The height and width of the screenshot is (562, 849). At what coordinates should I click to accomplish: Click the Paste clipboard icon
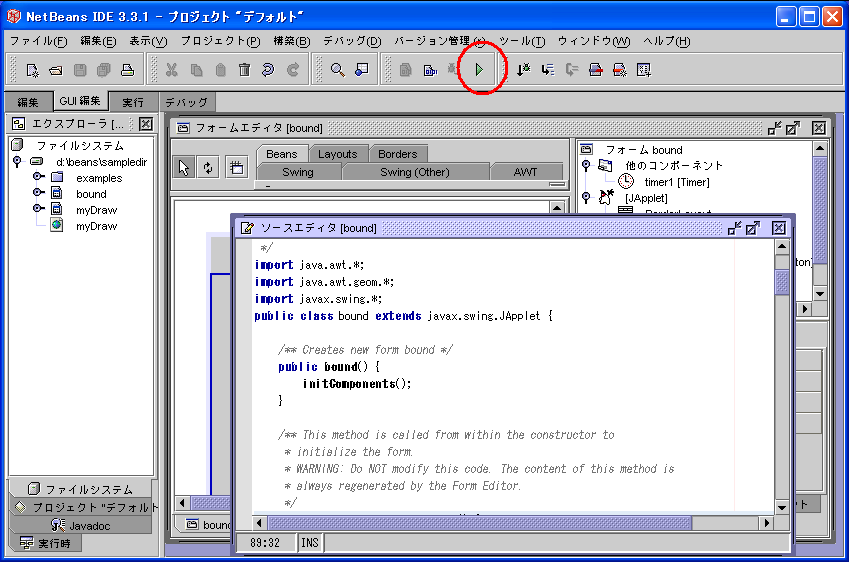point(220,70)
